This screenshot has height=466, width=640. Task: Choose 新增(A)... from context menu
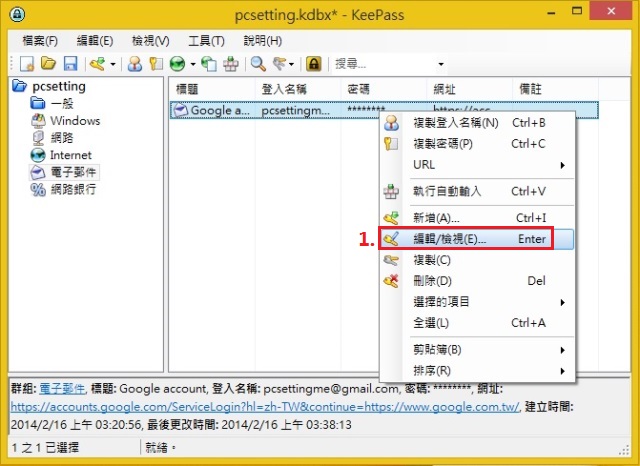click(477, 218)
